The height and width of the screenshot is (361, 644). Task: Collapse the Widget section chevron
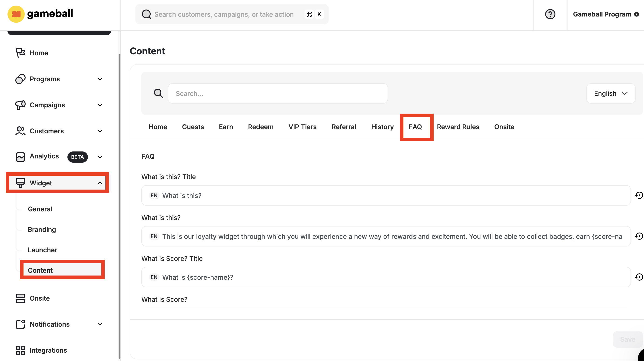(100, 183)
